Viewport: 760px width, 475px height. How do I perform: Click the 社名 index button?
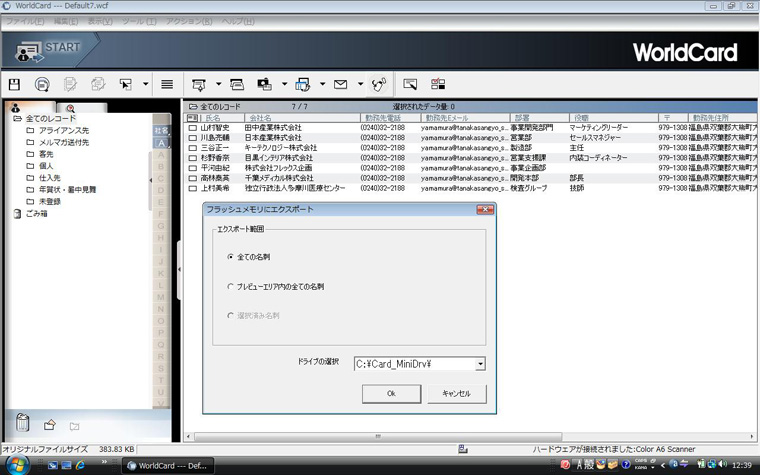click(161, 131)
